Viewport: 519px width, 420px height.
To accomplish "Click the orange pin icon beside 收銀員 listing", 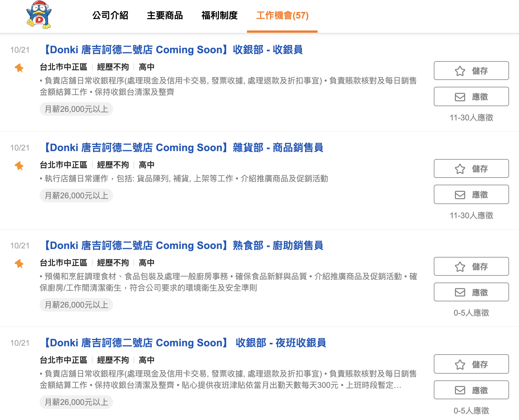I will (x=19, y=68).
